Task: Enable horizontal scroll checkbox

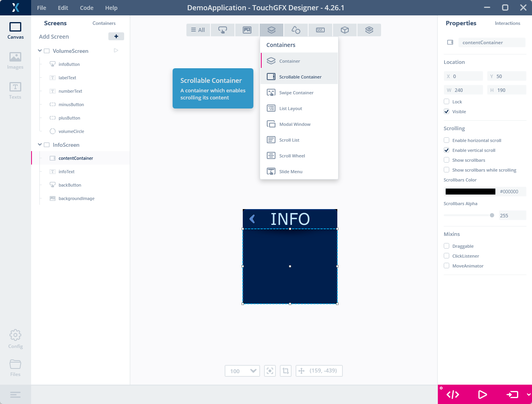Action: point(446,140)
